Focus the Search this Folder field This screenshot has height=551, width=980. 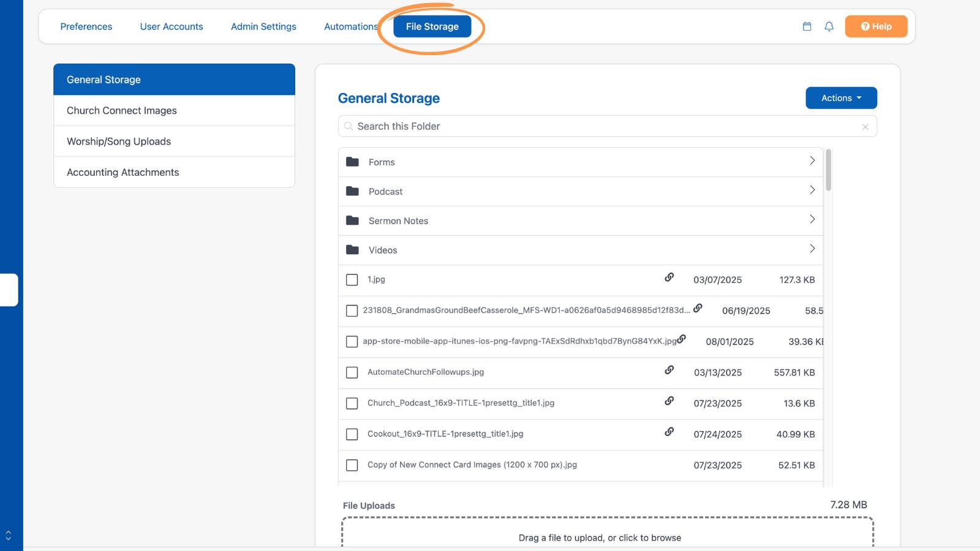point(607,126)
